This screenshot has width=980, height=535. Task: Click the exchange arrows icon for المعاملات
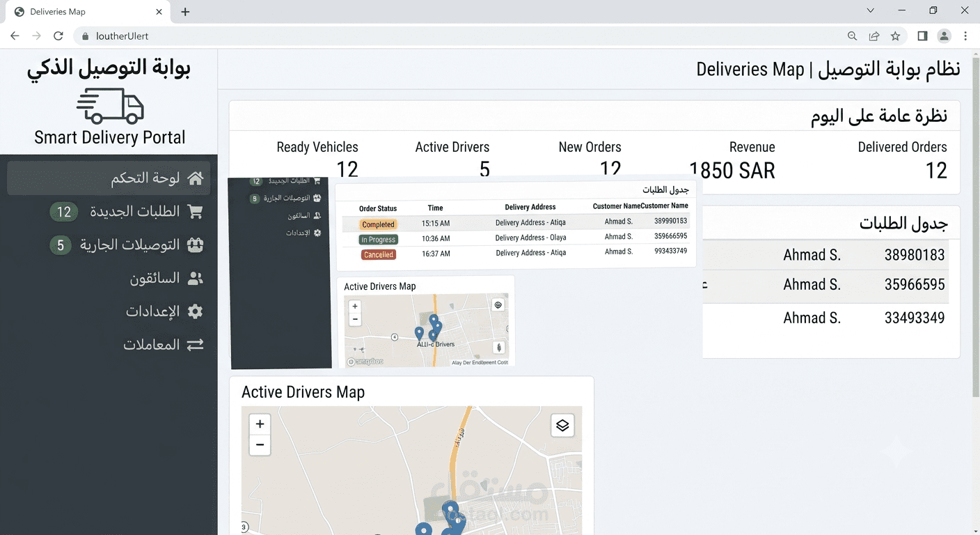tap(196, 345)
